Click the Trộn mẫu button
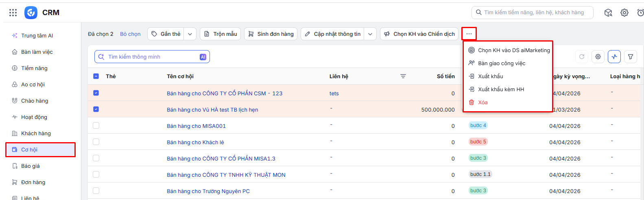This screenshot has height=200, width=644. pyautogui.click(x=220, y=34)
